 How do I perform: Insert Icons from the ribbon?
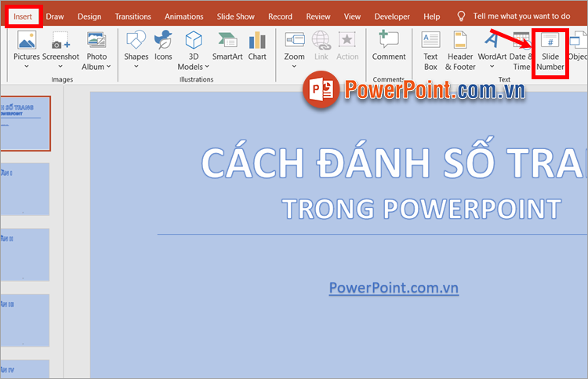tap(163, 46)
